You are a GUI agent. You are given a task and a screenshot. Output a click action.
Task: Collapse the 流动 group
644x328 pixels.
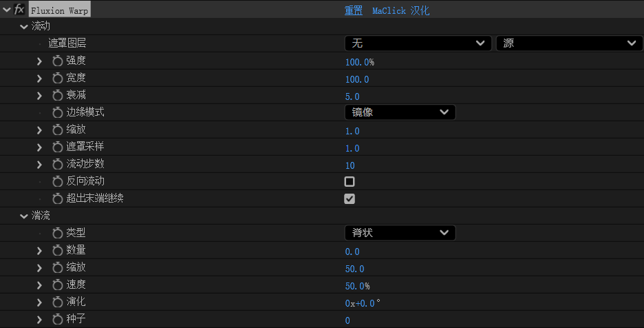point(24,27)
